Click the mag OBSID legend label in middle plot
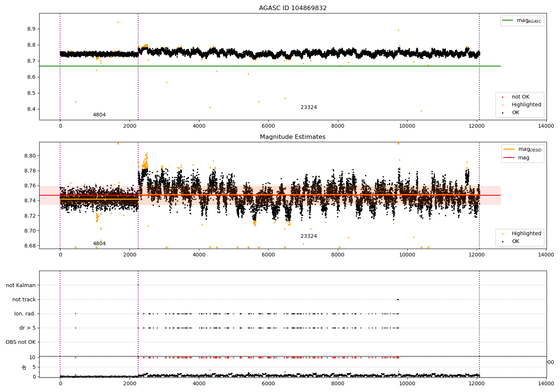 point(530,149)
